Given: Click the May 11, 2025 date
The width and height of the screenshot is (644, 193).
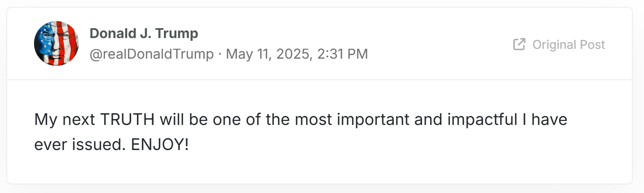Looking at the screenshot, I should [268, 54].
